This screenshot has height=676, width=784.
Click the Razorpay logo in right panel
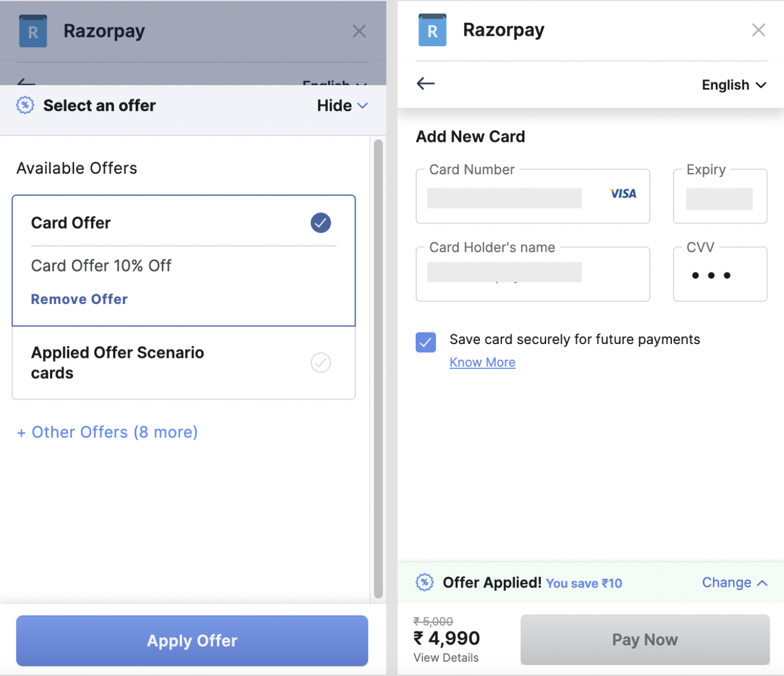pyautogui.click(x=432, y=30)
